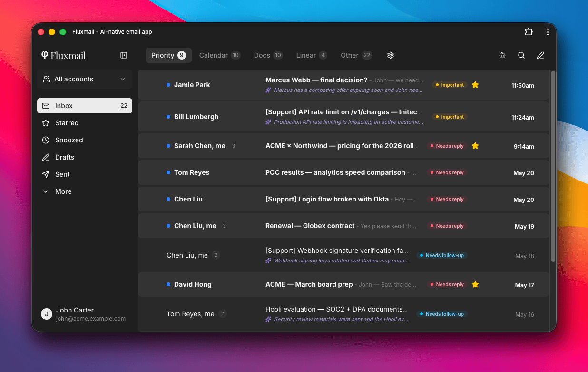Click Needs reply tag on ACME × Northwind email
The width and height of the screenshot is (588, 372).
point(447,146)
